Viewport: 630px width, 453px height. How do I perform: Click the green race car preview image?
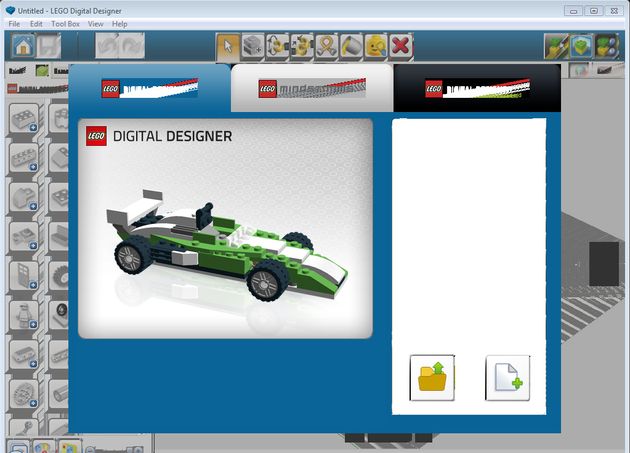coord(225,228)
